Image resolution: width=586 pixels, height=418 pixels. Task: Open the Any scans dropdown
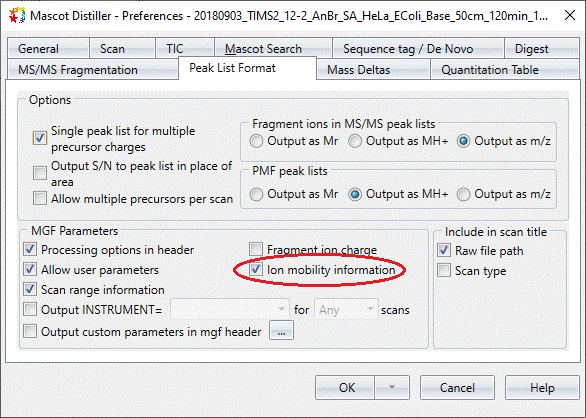tap(346, 309)
